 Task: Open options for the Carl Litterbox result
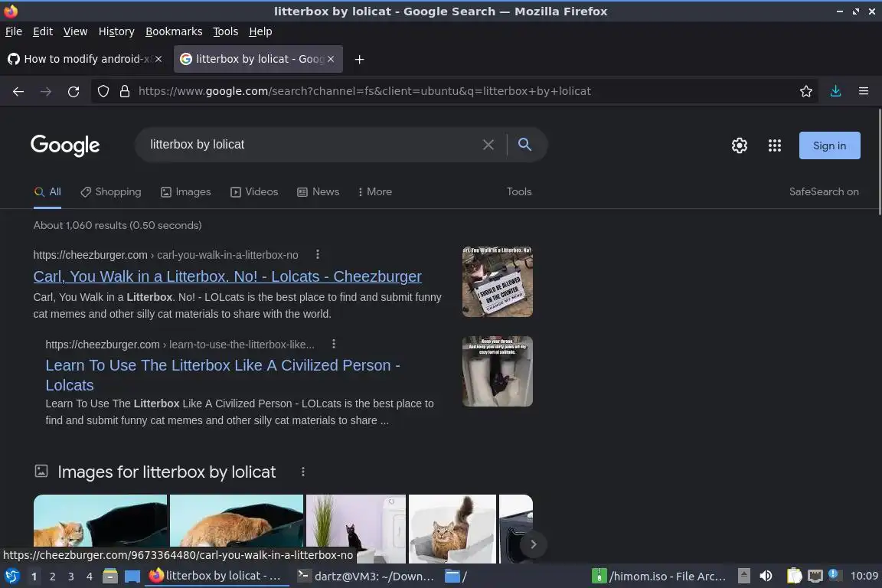[x=318, y=254]
